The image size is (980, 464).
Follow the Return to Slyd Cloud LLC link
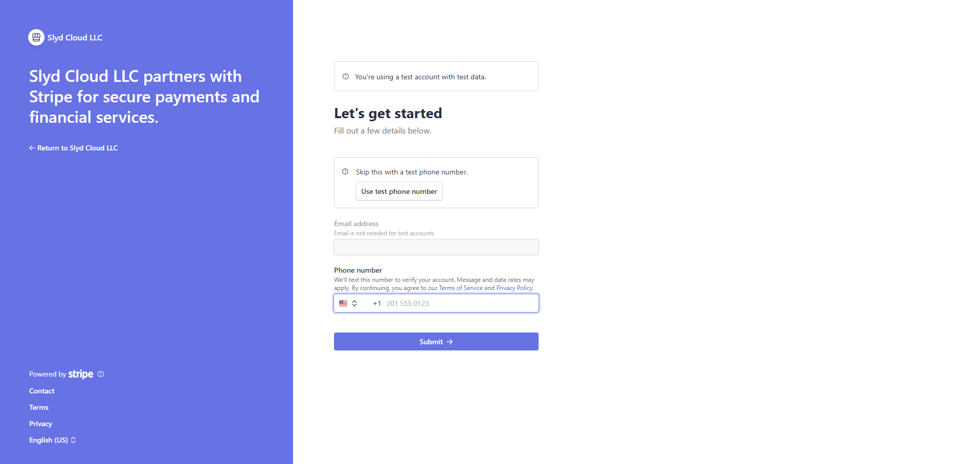tap(77, 148)
